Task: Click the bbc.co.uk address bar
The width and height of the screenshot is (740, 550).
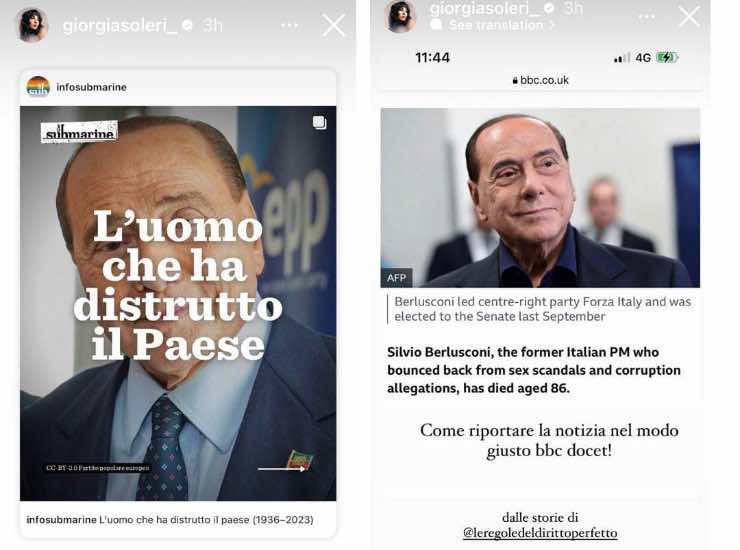Action: pos(540,80)
